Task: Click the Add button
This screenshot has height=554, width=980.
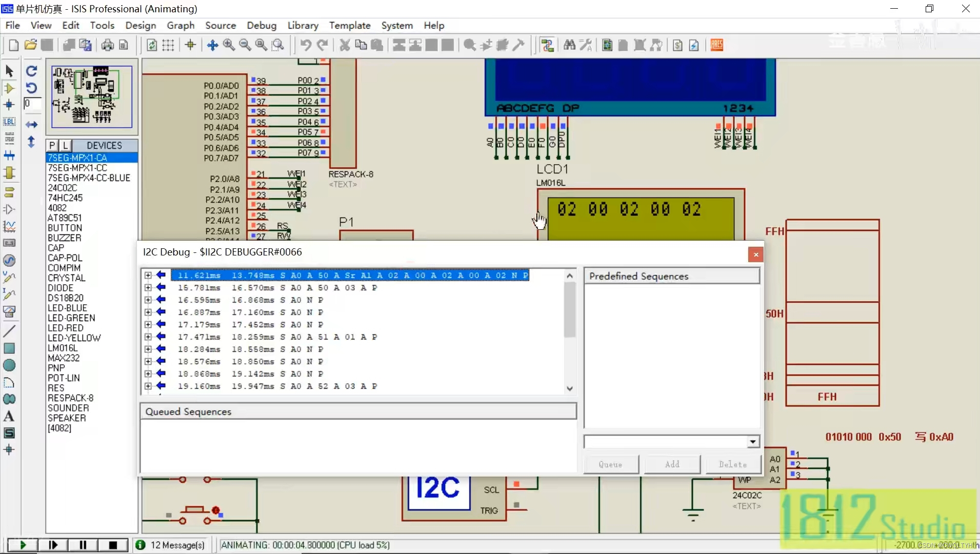Action: coord(672,464)
